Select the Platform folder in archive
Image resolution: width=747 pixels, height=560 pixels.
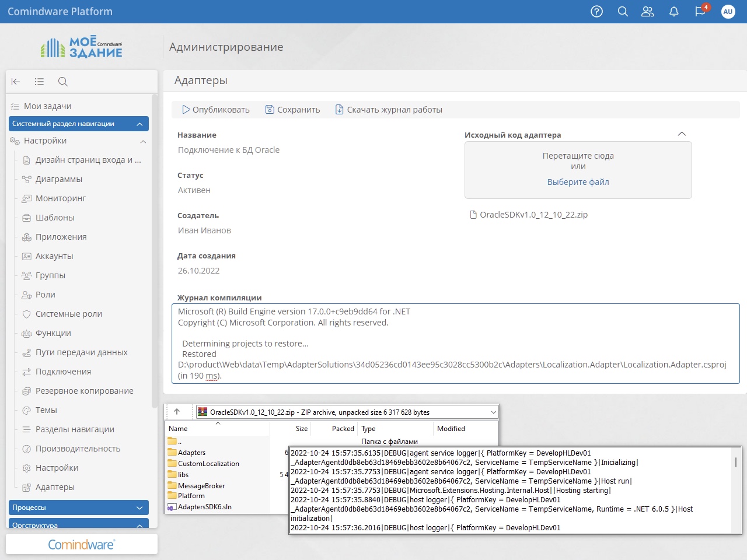pyautogui.click(x=191, y=496)
